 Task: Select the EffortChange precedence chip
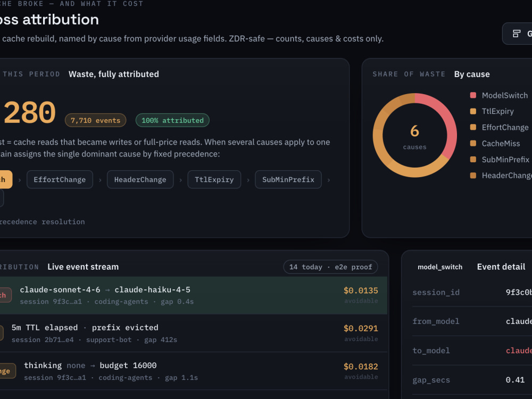pyautogui.click(x=60, y=179)
